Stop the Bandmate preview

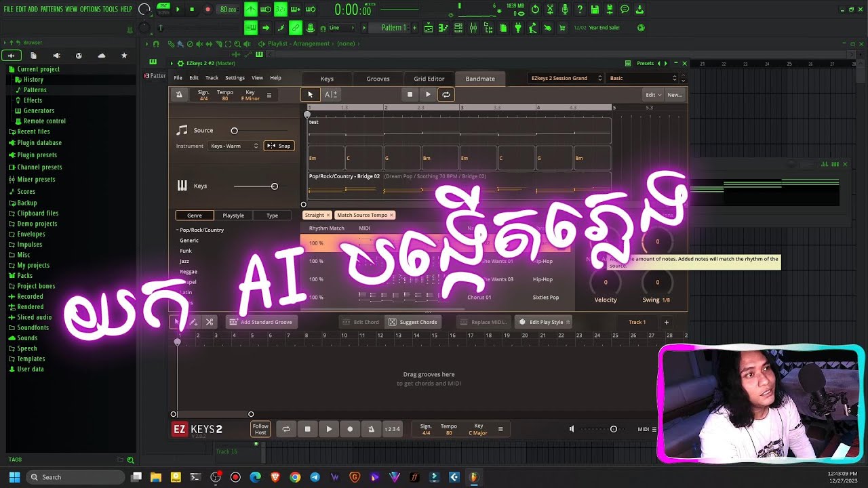410,95
